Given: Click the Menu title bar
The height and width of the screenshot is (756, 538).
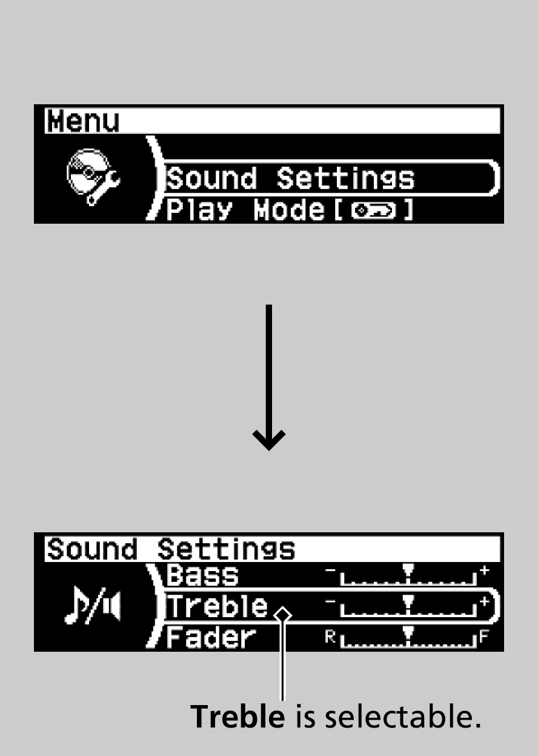Looking at the screenshot, I should coord(268,121).
